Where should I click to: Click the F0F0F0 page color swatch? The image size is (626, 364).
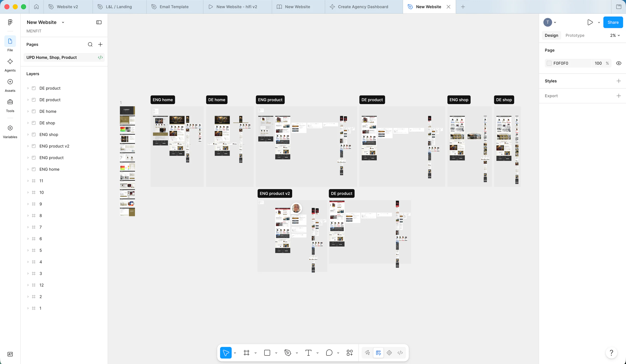(549, 63)
